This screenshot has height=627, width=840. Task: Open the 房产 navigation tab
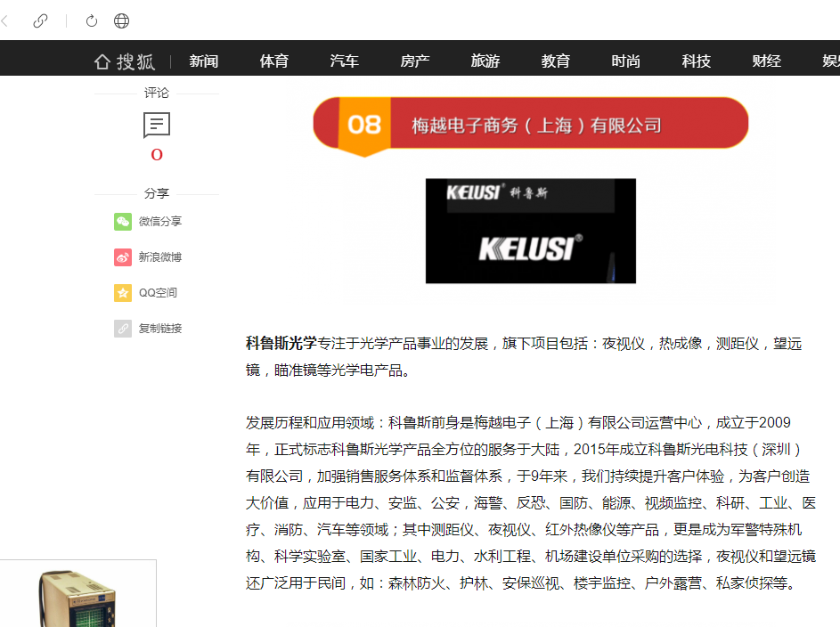tap(414, 61)
